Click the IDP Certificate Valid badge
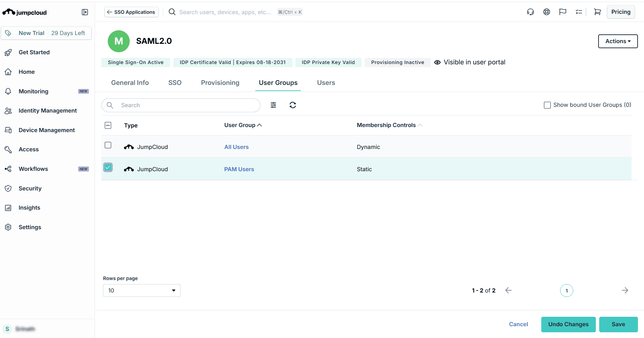Image resolution: width=644 pixels, height=338 pixels. [233, 62]
